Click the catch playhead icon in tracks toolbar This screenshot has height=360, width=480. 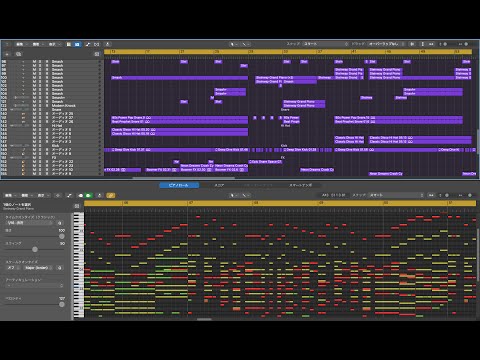108,44
